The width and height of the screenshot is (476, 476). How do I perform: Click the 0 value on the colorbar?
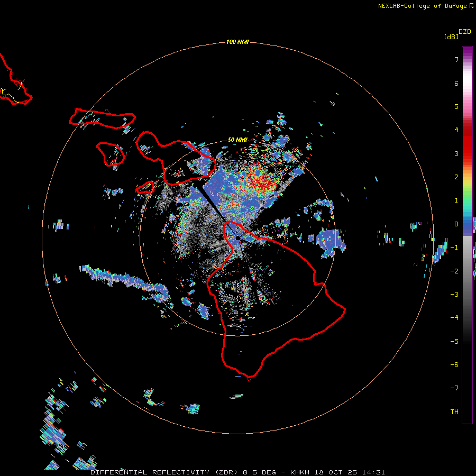(456, 224)
